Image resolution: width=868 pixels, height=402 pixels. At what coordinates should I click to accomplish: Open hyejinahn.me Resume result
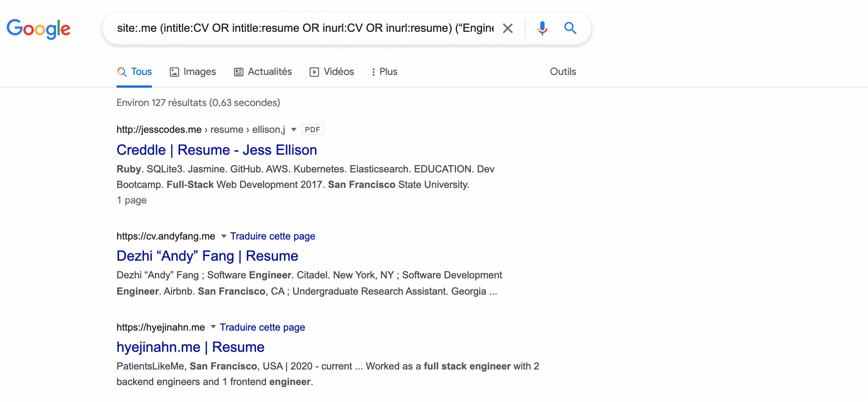point(190,347)
